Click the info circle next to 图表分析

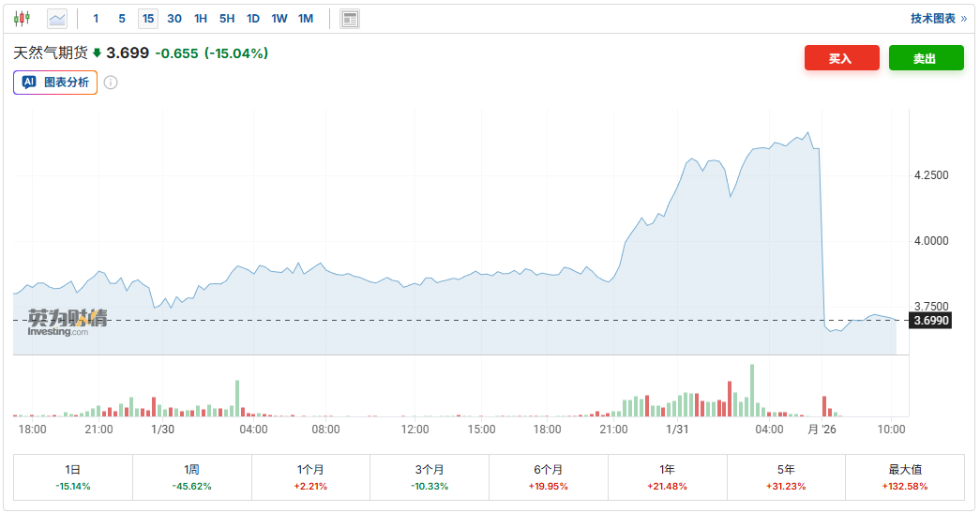(x=111, y=83)
